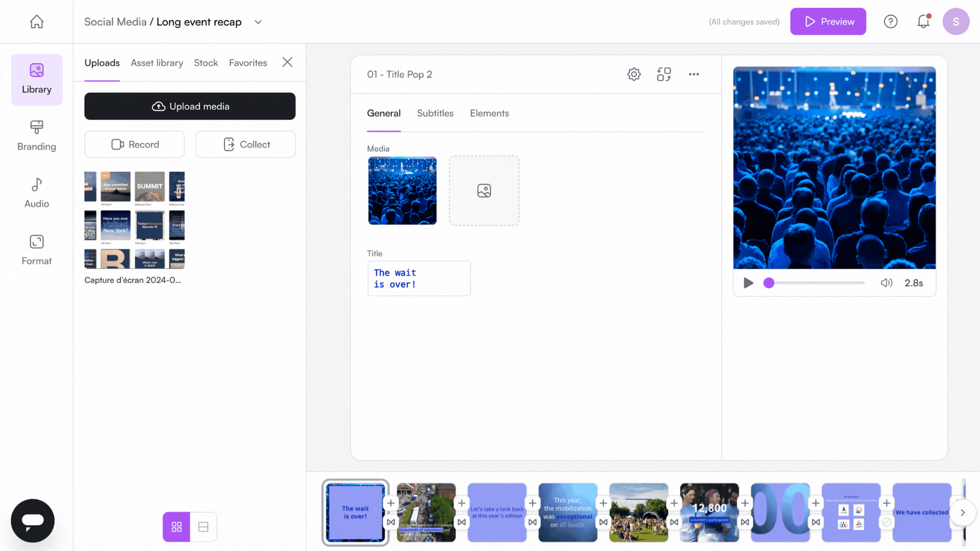Switch to the Stock tab
Viewport: 980px width, 551px height.
click(x=206, y=63)
